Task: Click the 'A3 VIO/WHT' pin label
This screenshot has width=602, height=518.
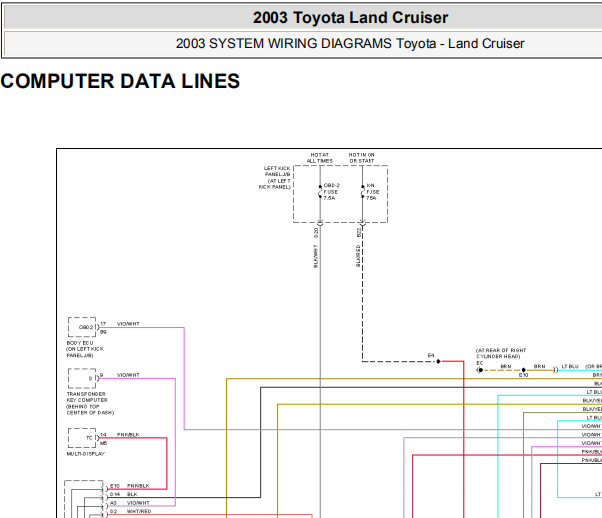Action: (x=130, y=503)
